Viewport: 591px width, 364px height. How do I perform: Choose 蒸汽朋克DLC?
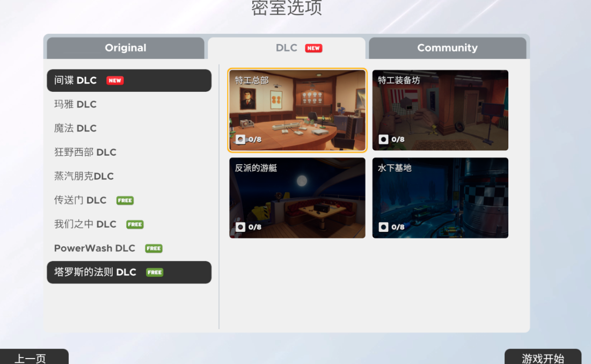129,176
